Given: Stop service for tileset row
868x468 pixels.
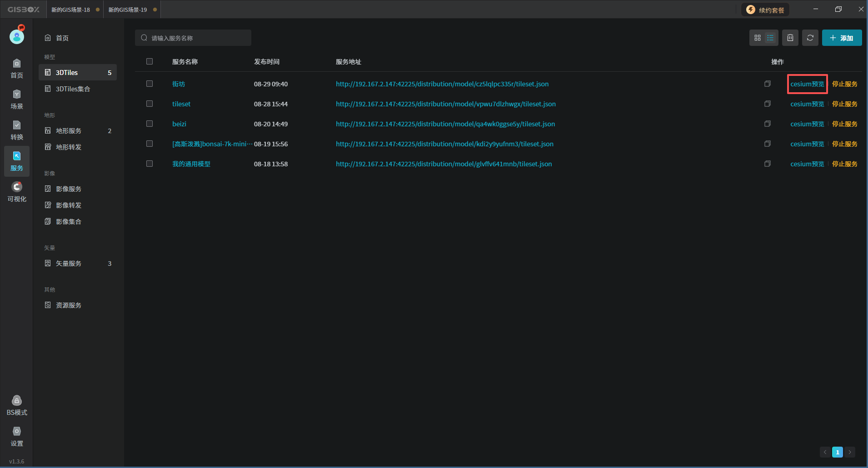Looking at the screenshot, I should click(x=844, y=104).
